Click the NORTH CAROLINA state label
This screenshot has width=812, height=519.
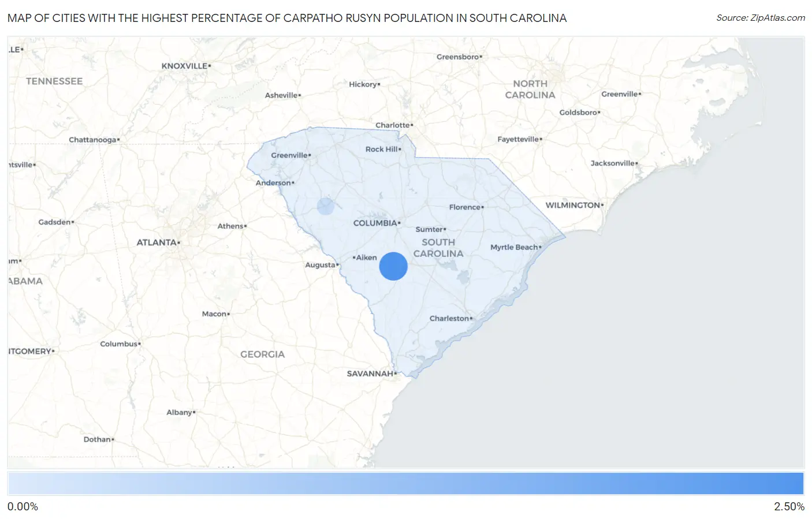(530, 89)
